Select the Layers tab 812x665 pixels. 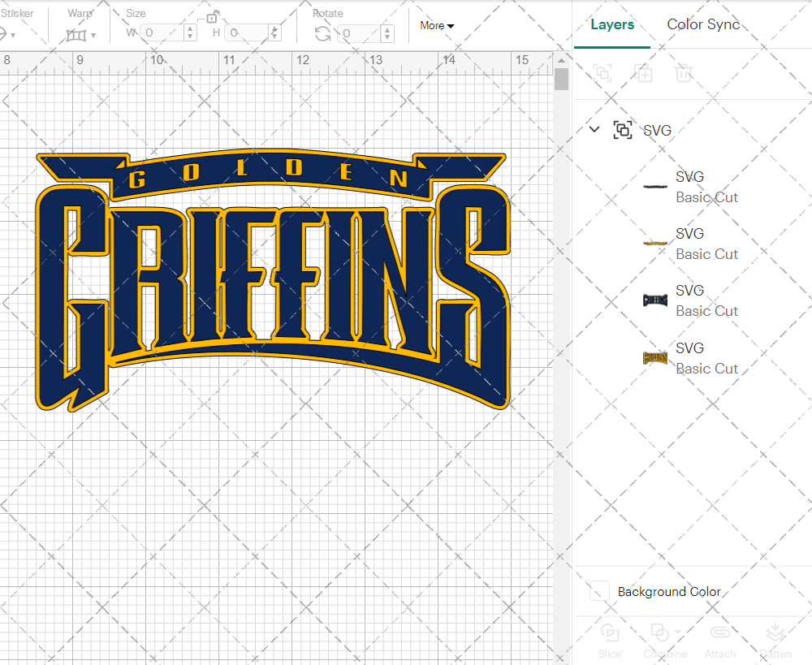tap(612, 24)
